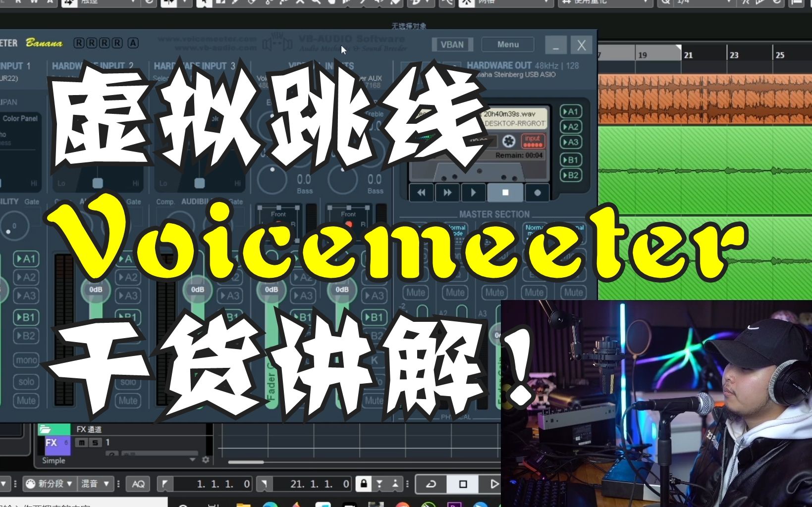The width and height of the screenshot is (812, 507).
Task: Toggle recorder output to bus A3
Action: click(571, 142)
